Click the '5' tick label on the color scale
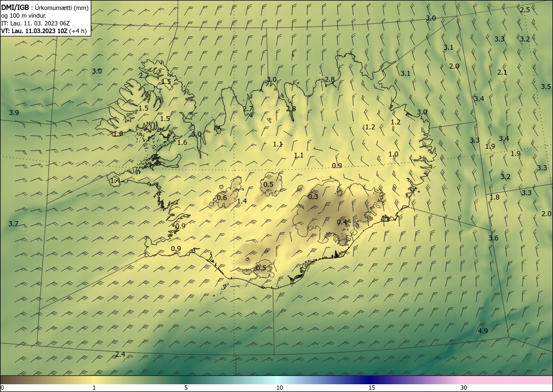 (186, 388)
